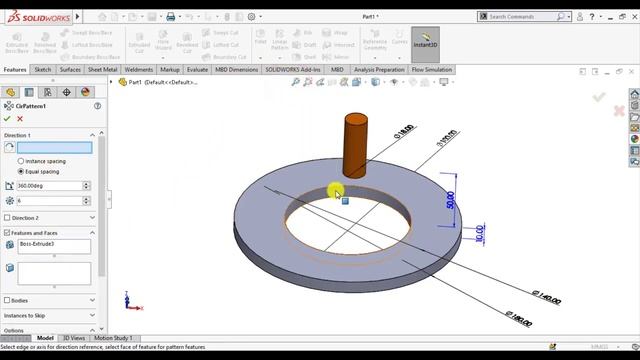Click the Print icon in top toolbar
The height and width of the screenshot is (360, 640).
coord(171,17)
